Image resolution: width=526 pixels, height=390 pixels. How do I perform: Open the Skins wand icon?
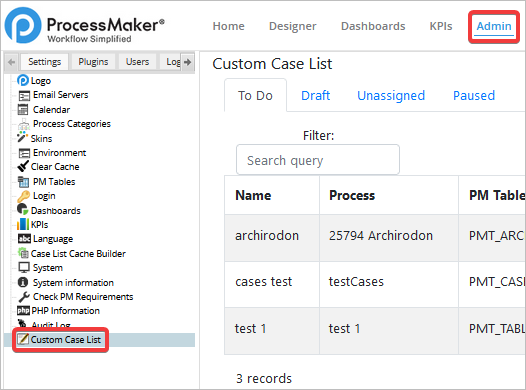click(22, 137)
